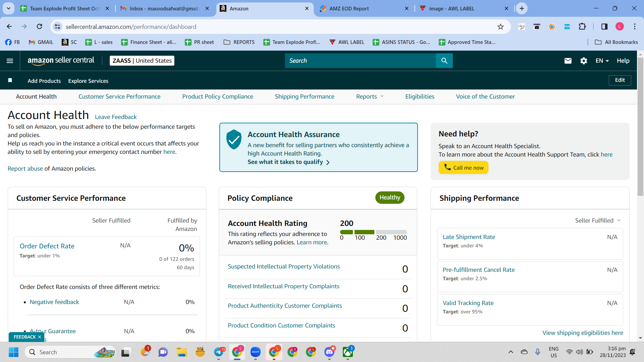The height and width of the screenshot is (362, 644).
Task: Switch to the Account Health tab
Action: coord(36,97)
